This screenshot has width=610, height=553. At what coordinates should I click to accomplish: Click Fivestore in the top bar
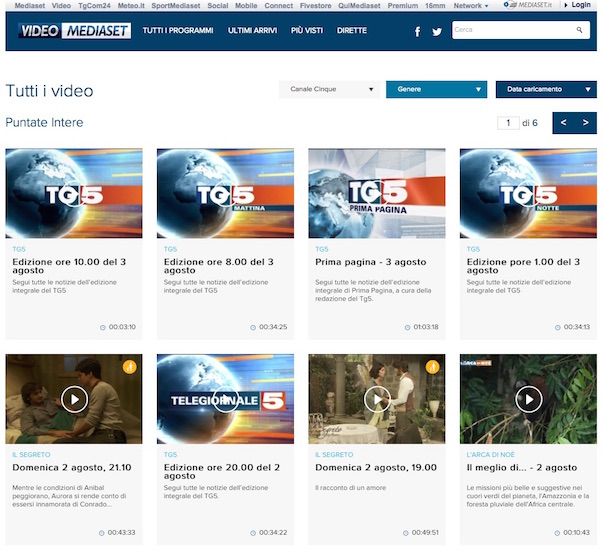pos(316,6)
